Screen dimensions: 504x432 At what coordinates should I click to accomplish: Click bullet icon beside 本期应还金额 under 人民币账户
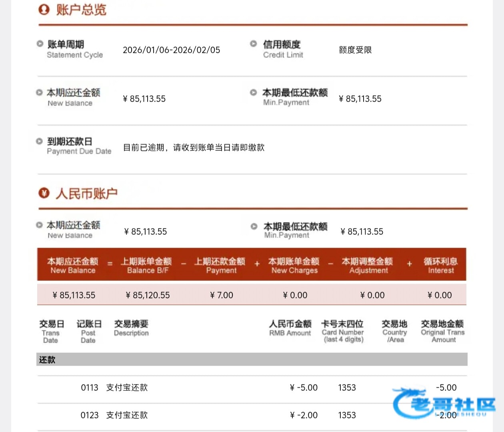pyautogui.click(x=39, y=225)
